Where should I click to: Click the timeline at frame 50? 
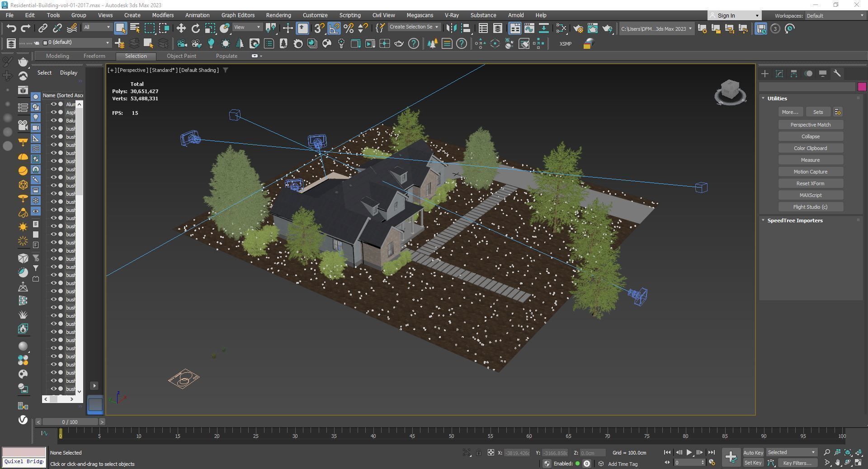pyautogui.click(x=451, y=436)
